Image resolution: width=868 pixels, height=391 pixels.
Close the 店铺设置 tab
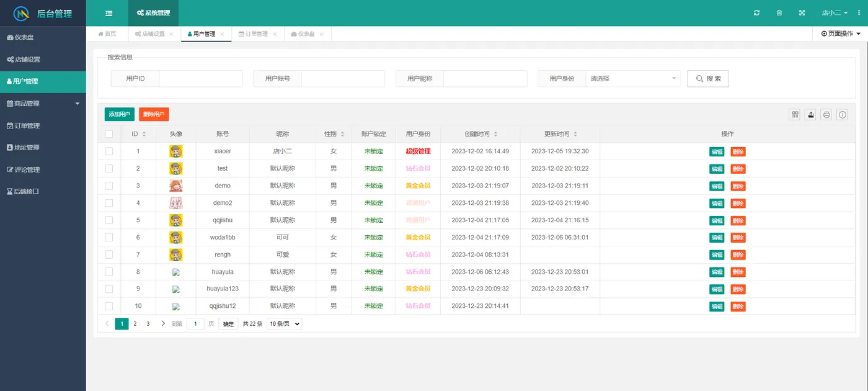[171, 34]
